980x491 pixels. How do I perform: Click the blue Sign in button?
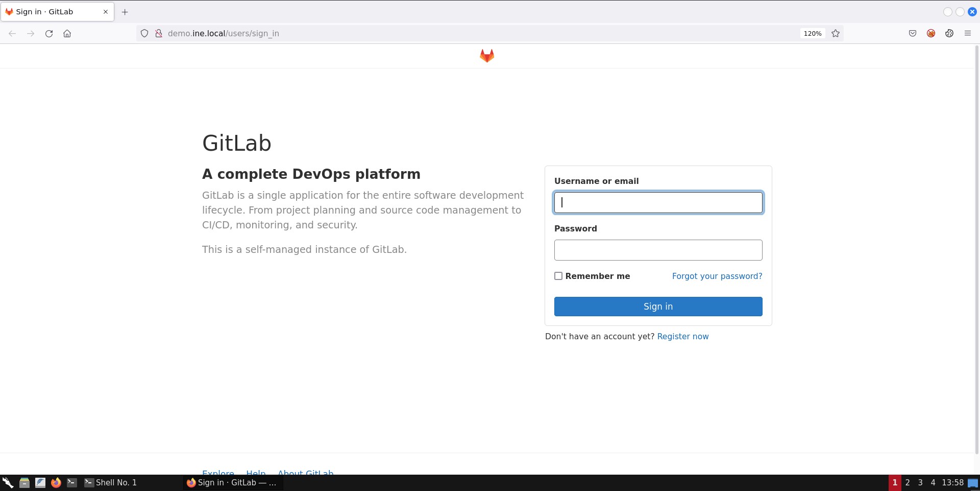pyautogui.click(x=658, y=307)
